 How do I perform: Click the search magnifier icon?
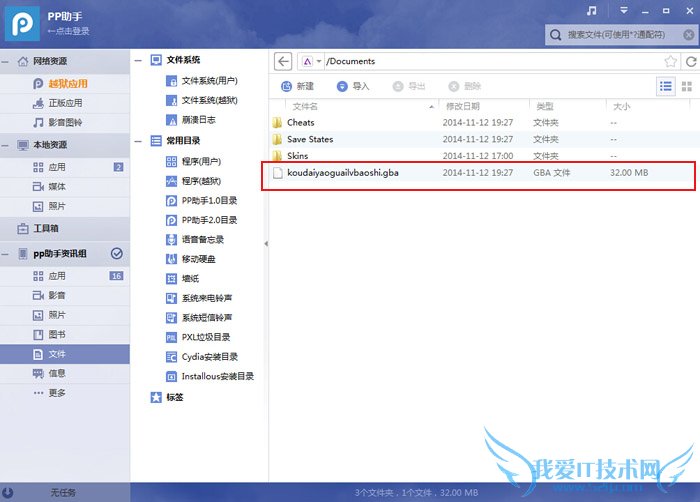(x=555, y=35)
